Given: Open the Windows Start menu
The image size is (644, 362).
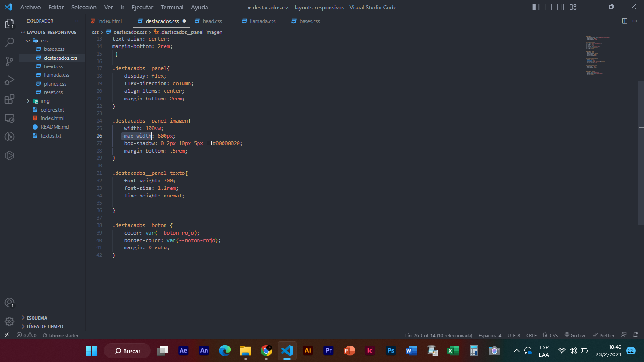Looking at the screenshot, I should click(91, 351).
